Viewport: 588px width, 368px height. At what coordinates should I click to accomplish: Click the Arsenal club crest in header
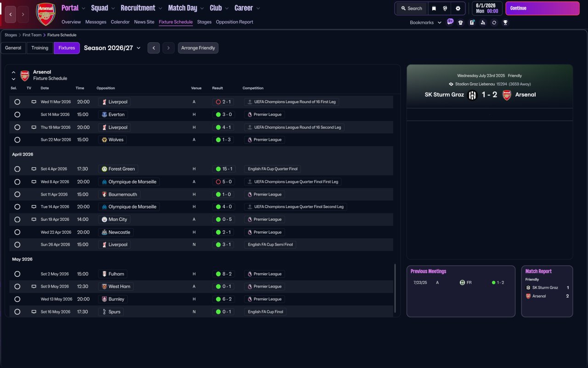coord(45,14)
